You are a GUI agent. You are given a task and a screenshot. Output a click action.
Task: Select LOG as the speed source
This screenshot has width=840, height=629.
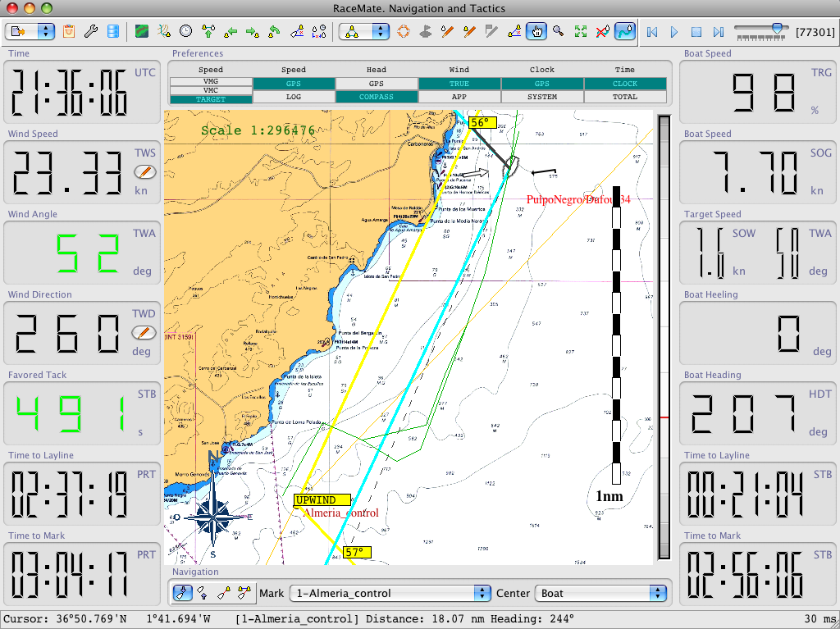(294, 97)
